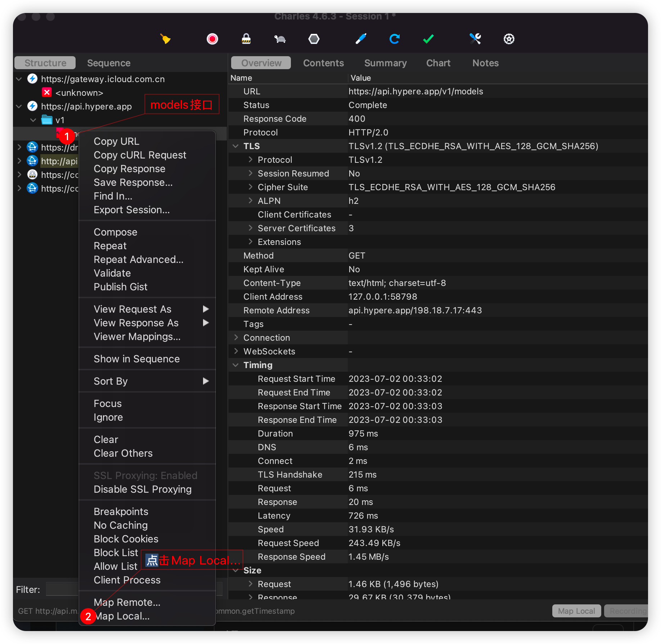The image size is (661, 644).
Task: Choose Copy Response menu item
Action: (147, 169)
